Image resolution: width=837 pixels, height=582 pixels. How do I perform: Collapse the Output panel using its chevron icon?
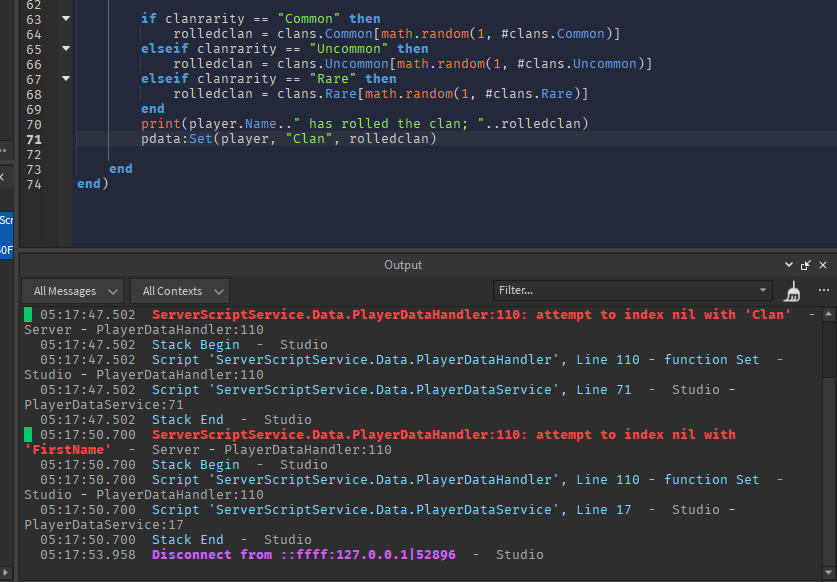tap(789, 265)
